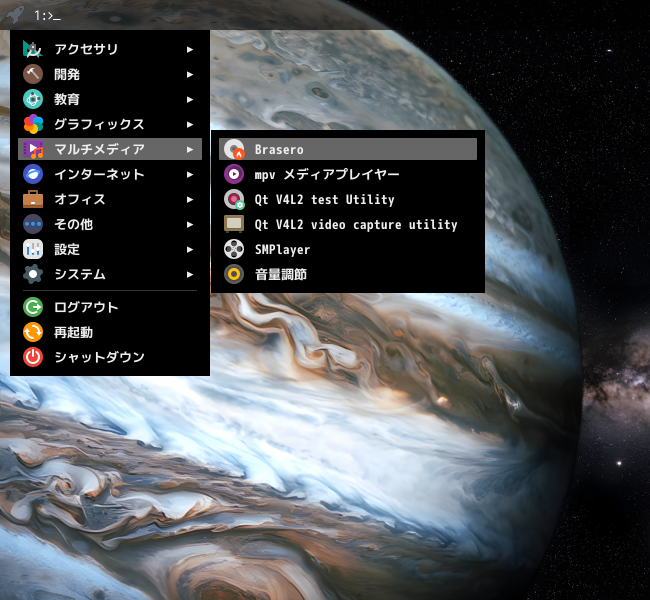Viewport: 650px width, 600px height.
Task: Open the 設定 menu entry
Action: (110, 249)
